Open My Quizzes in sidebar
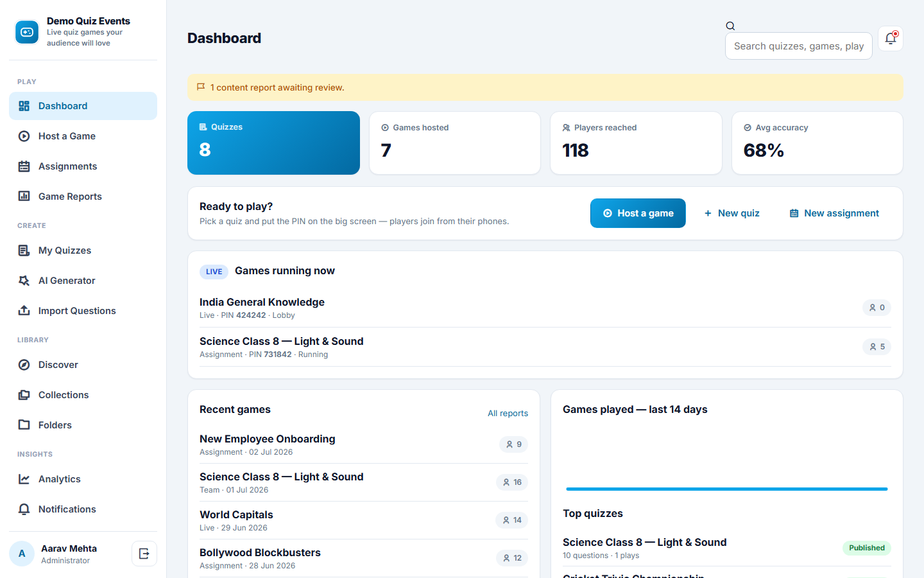The image size is (924, 578). 83,250
